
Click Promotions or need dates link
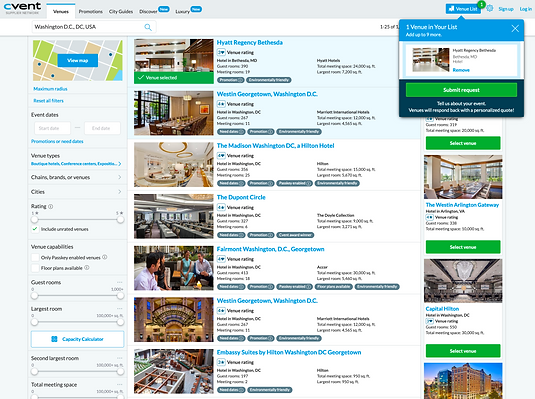[x=57, y=141]
